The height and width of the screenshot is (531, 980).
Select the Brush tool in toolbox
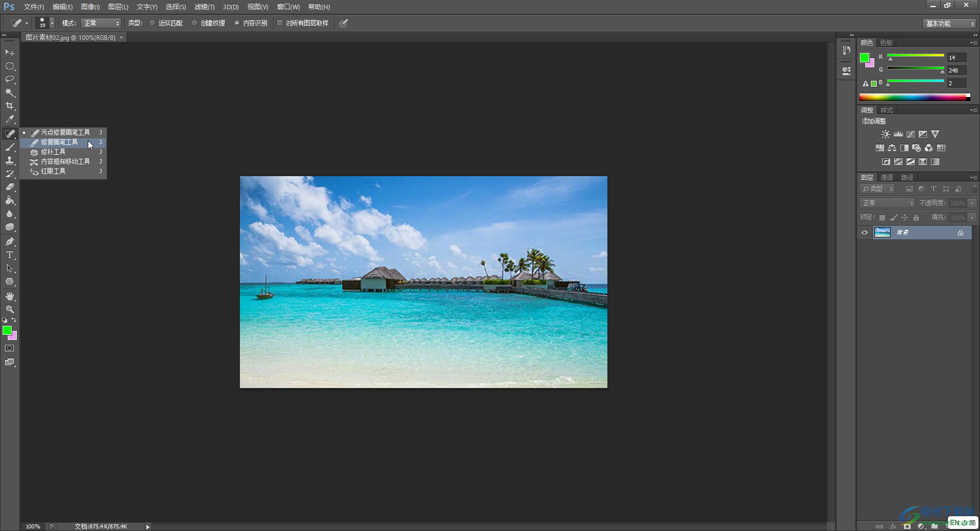[10, 147]
